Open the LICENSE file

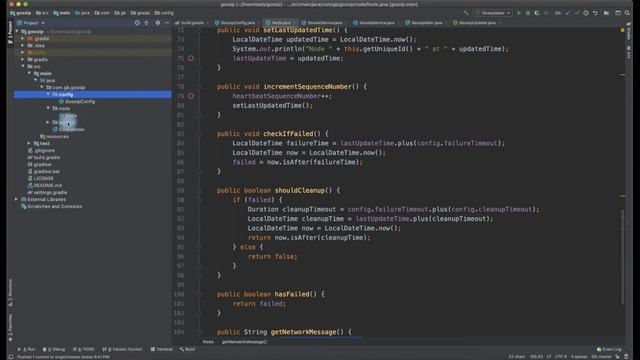tap(40, 178)
